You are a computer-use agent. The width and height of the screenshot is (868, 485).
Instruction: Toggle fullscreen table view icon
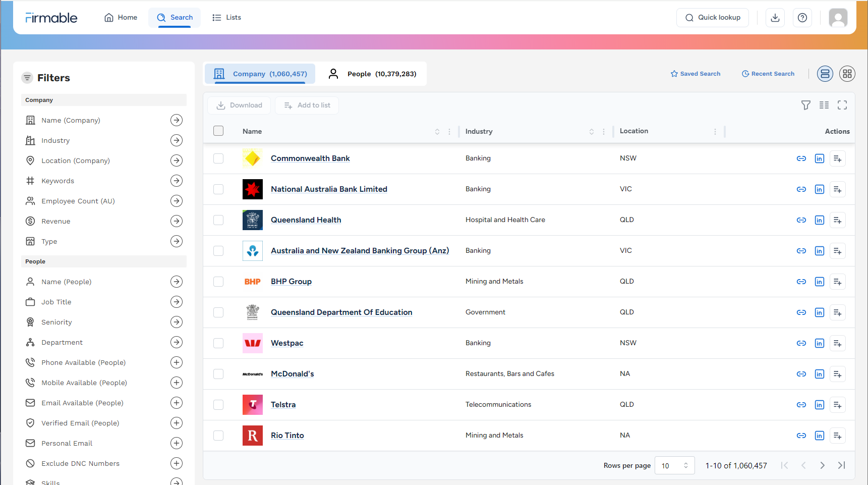pos(842,105)
